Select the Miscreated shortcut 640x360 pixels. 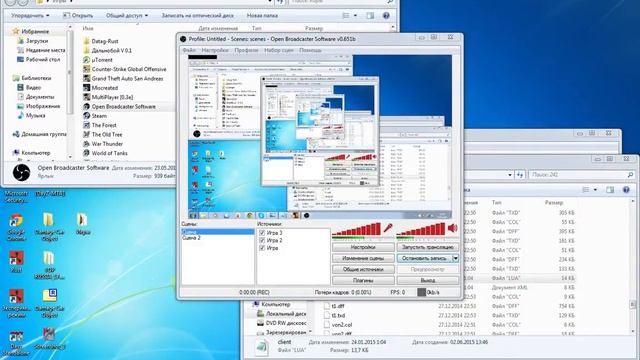pyautogui.click(x=100, y=88)
